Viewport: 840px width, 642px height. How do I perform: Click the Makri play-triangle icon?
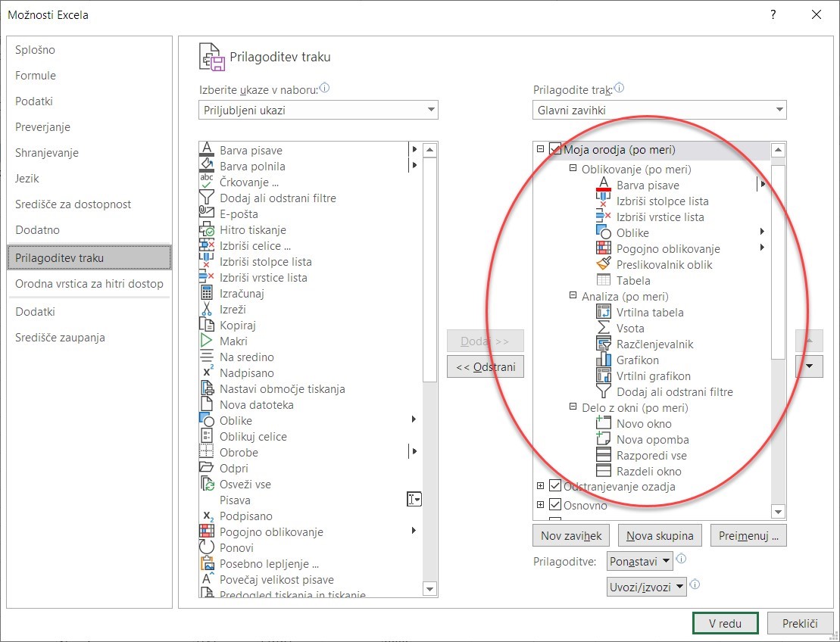[x=207, y=341]
